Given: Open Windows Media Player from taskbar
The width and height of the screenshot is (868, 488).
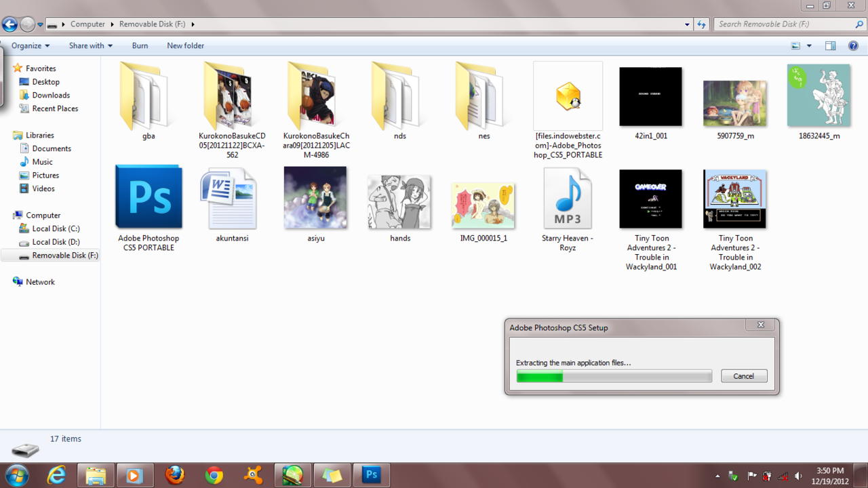Looking at the screenshot, I should coord(135,476).
